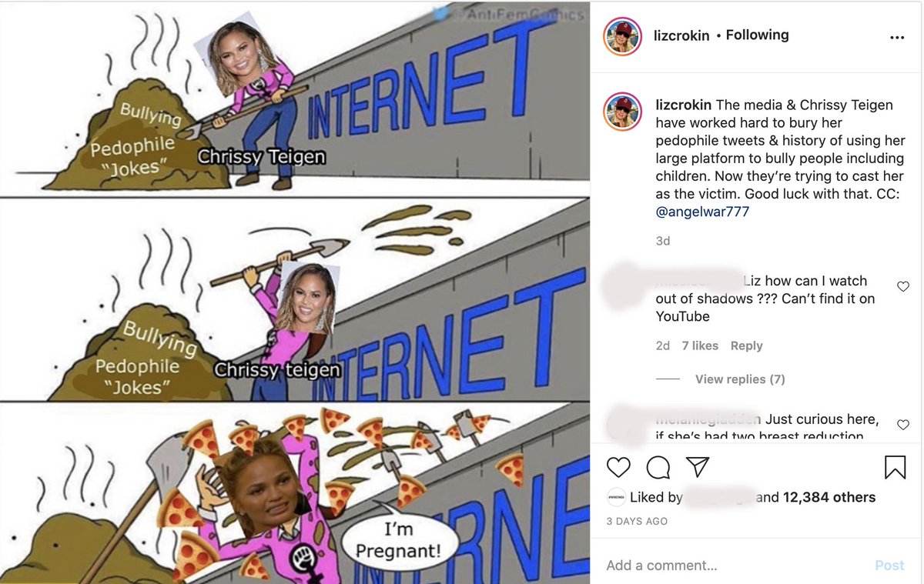
Task: View the 12,384 others who liked
Action: (x=829, y=498)
